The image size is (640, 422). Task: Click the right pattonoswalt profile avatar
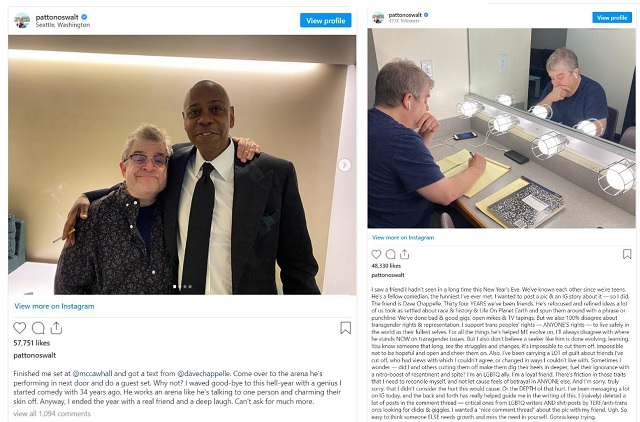point(378,18)
